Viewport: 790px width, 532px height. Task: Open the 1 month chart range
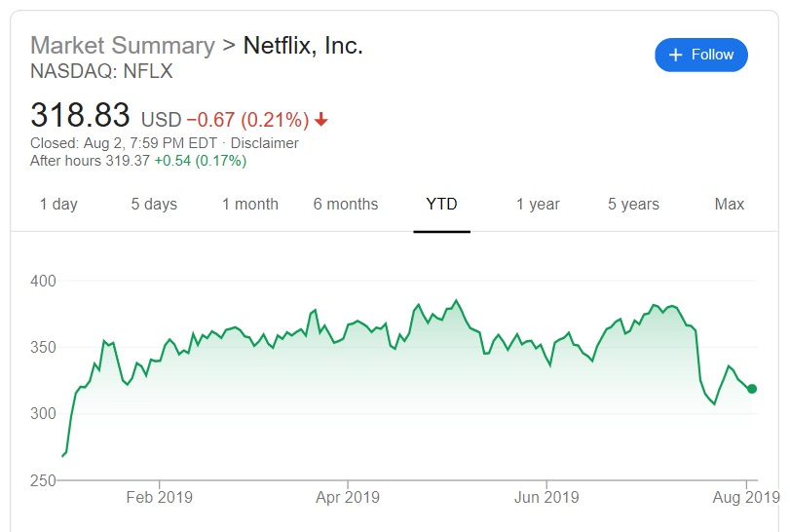tap(250, 204)
